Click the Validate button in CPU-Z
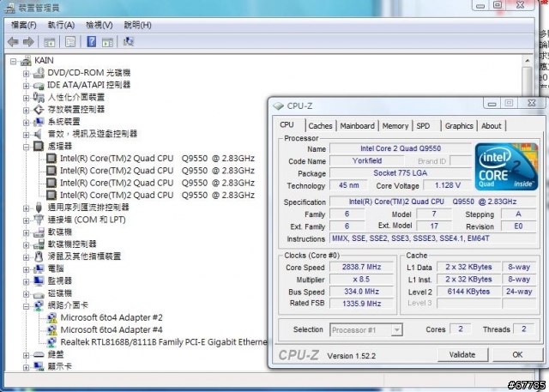The height and width of the screenshot is (392, 549). [462, 355]
